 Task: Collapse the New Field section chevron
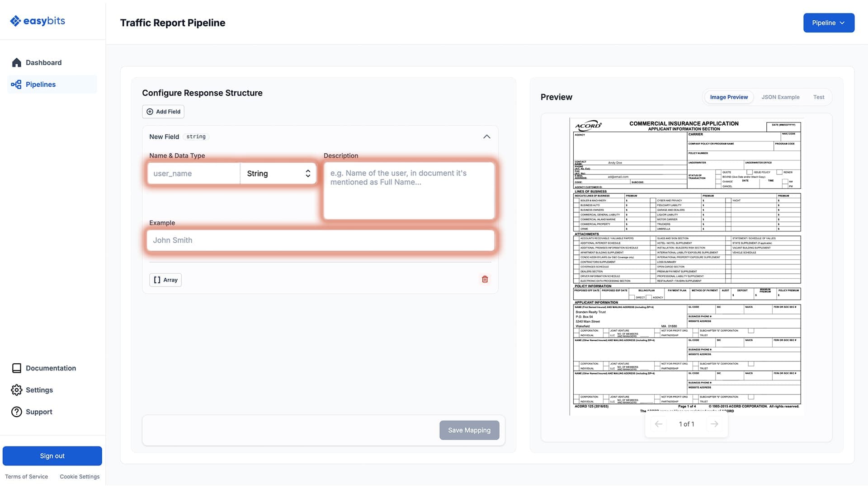coord(486,136)
